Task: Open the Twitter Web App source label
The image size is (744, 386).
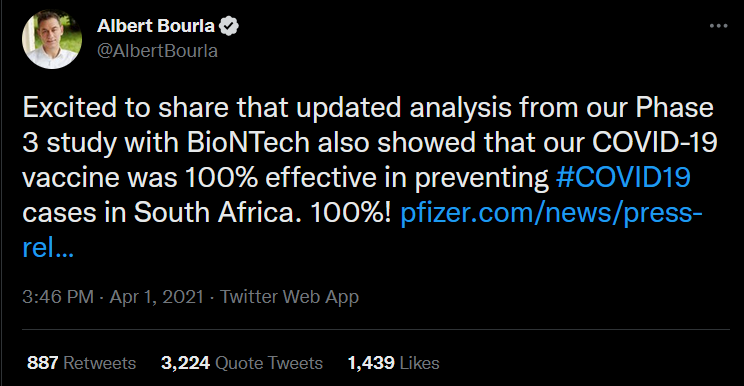Action: (289, 297)
